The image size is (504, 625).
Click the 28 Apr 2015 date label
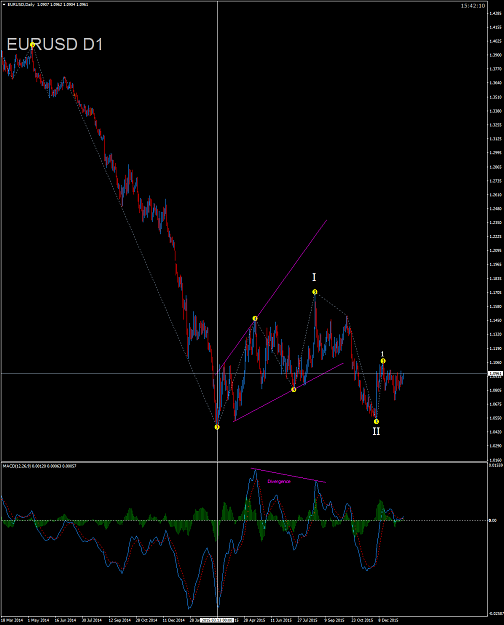(254, 620)
